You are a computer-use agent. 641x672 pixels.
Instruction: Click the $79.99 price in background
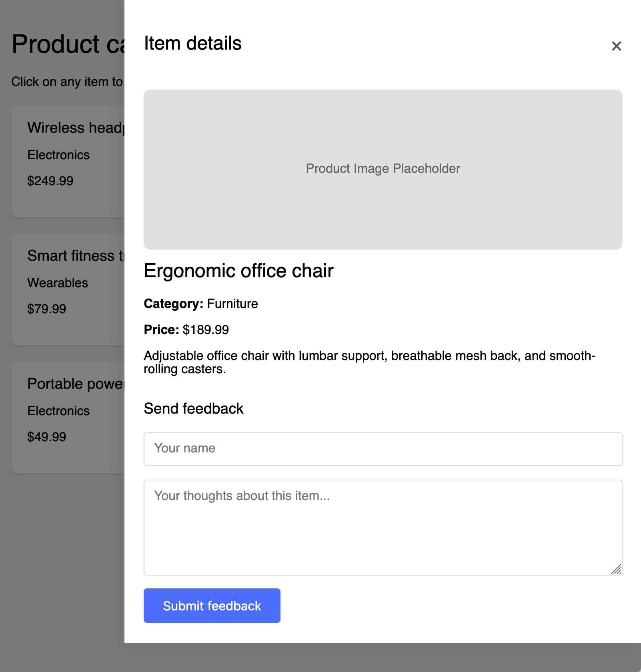[46, 309]
